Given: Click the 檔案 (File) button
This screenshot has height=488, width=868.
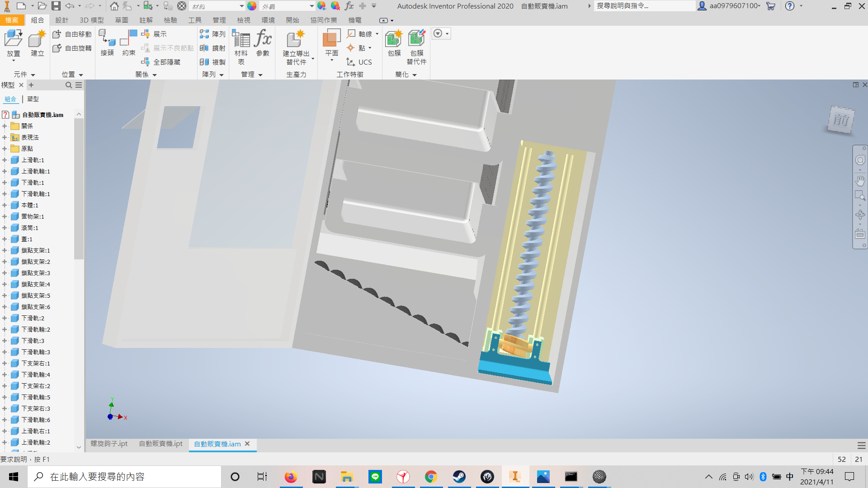Looking at the screenshot, I should [x=12, y=20].
